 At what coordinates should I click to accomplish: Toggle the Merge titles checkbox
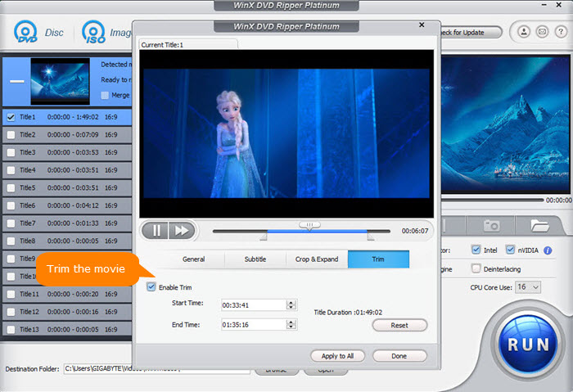[105, 96]
